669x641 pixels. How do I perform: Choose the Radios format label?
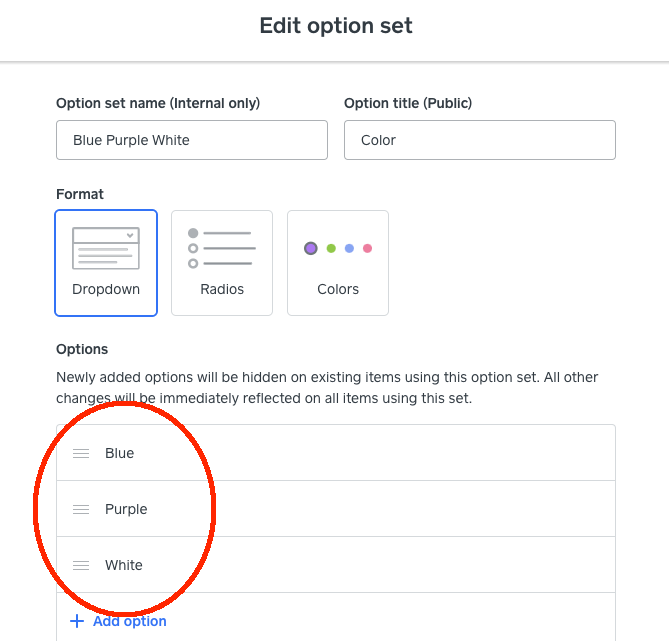tap(222, 289)
